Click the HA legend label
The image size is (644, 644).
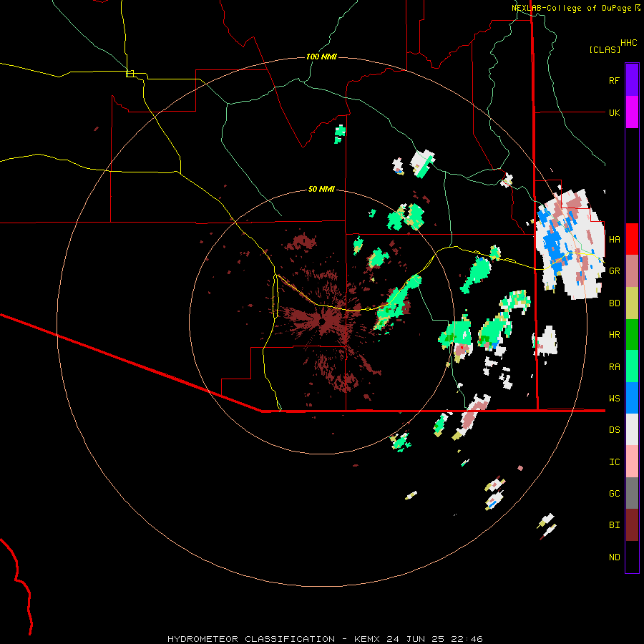pos(614,239)
